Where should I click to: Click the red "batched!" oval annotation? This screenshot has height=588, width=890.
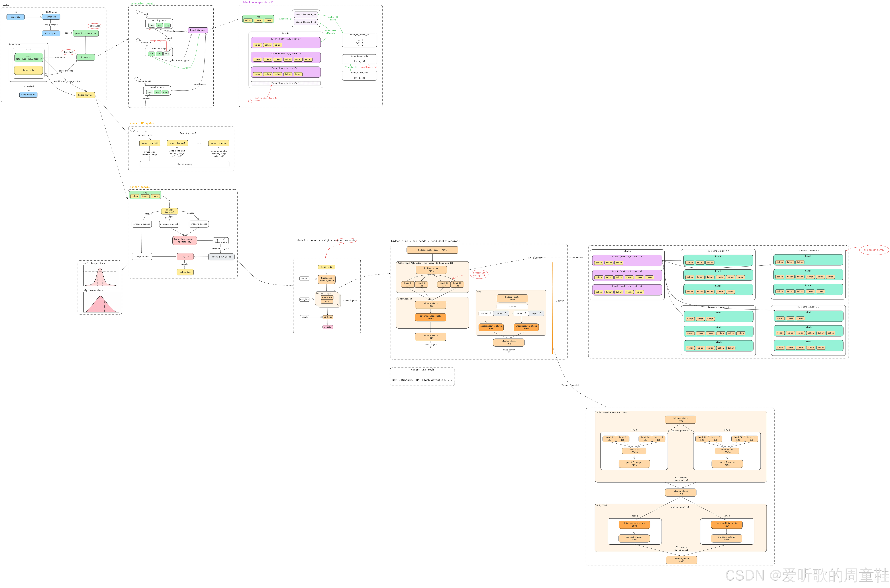(69, 52)
